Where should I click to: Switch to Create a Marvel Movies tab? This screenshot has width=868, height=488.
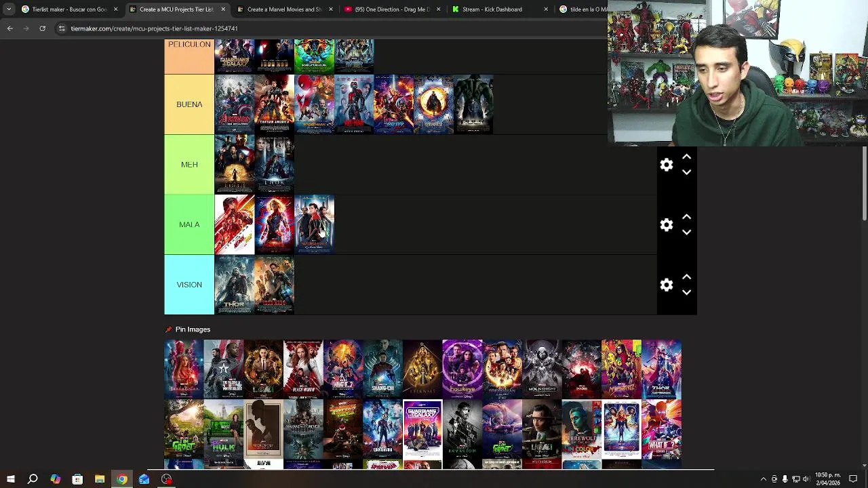[x=284, y=9]
